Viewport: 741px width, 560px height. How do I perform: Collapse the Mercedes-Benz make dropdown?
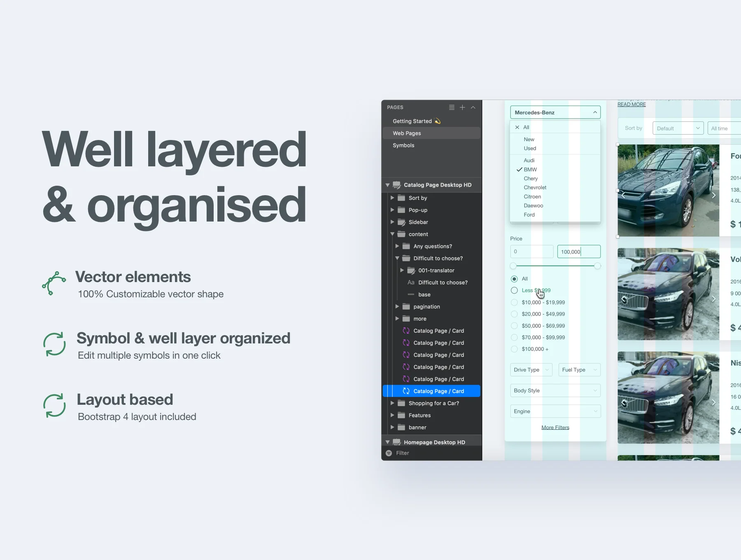[595, 112]
